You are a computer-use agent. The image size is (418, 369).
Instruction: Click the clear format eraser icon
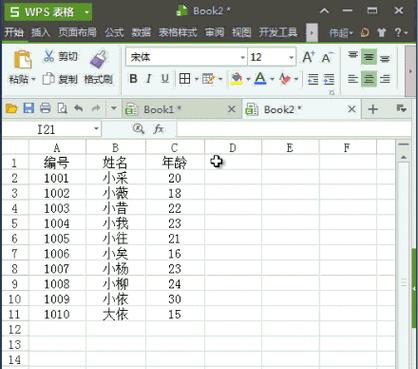point(285,79)
